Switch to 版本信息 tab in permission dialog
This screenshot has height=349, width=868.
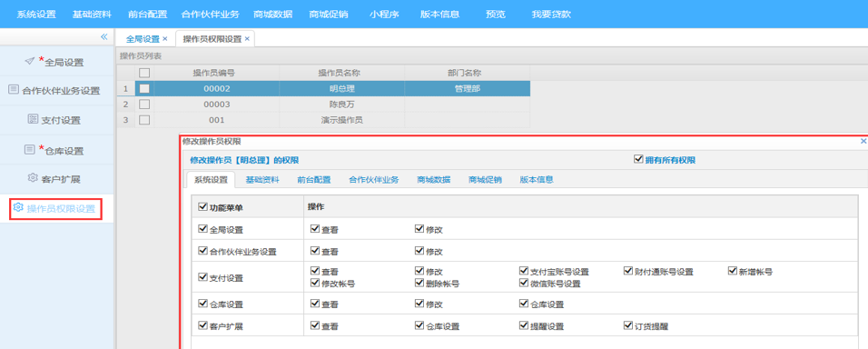[537, 179]
